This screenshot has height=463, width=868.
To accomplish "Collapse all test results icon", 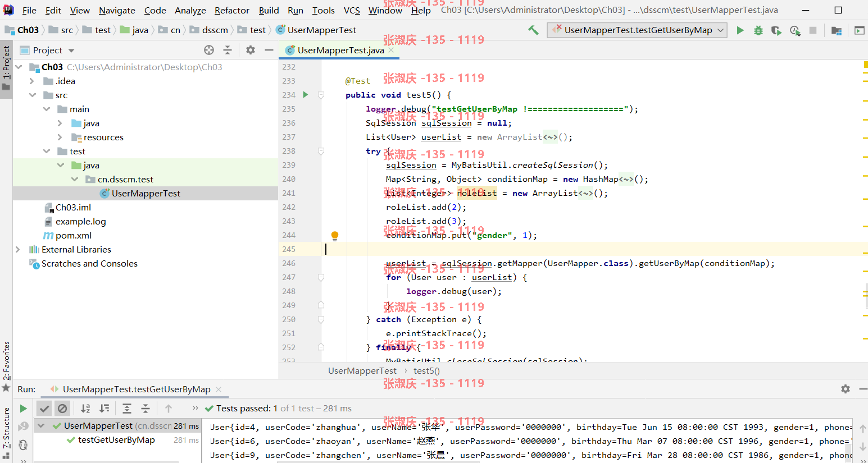I will pyautogui.click(x=145, y=409).
